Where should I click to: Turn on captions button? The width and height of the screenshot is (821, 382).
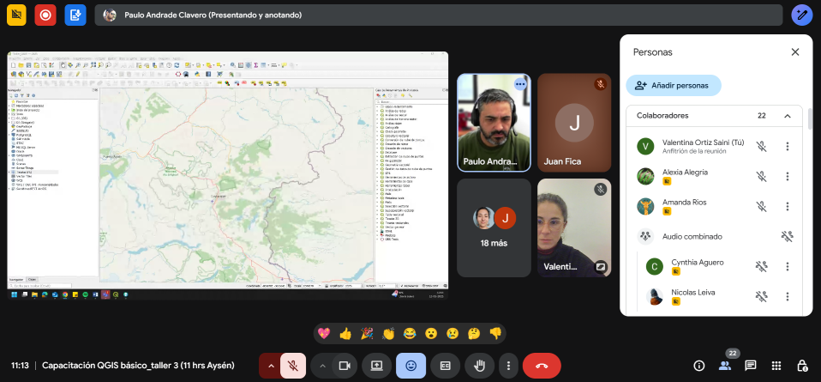[445, 366]
